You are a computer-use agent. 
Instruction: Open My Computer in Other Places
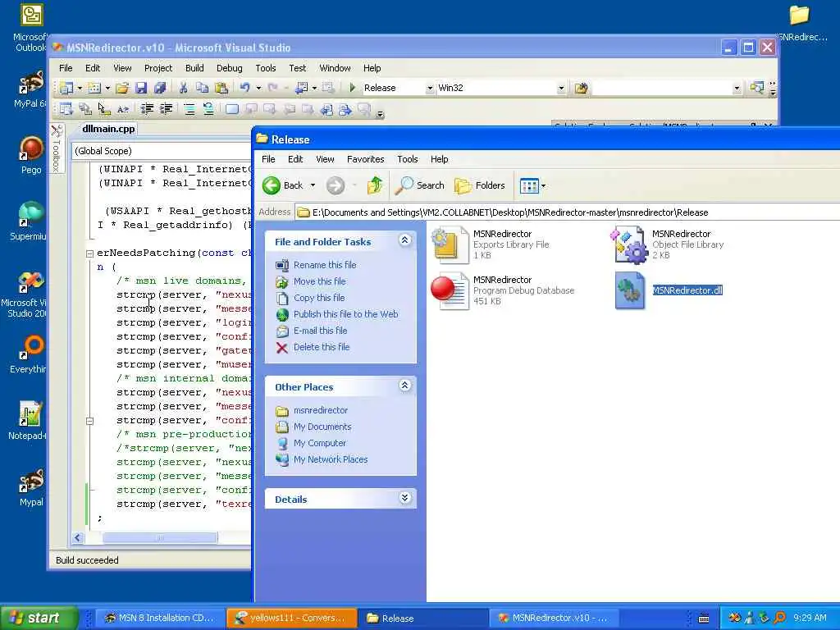click(x=320, y=443)
